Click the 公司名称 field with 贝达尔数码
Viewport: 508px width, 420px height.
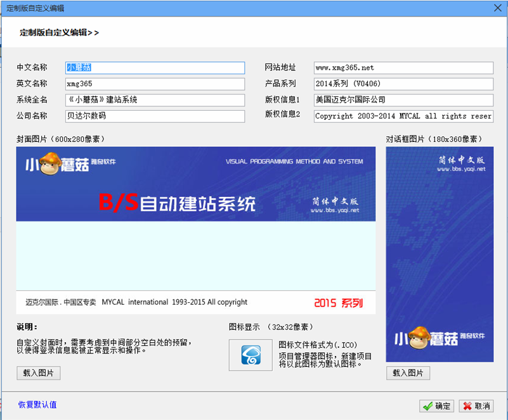pos(155,116)
